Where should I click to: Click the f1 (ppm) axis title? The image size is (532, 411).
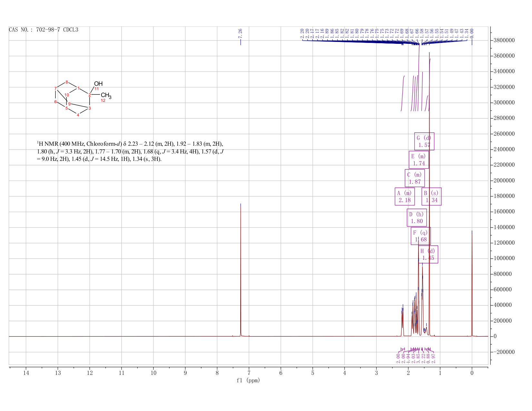pos(248,380)
